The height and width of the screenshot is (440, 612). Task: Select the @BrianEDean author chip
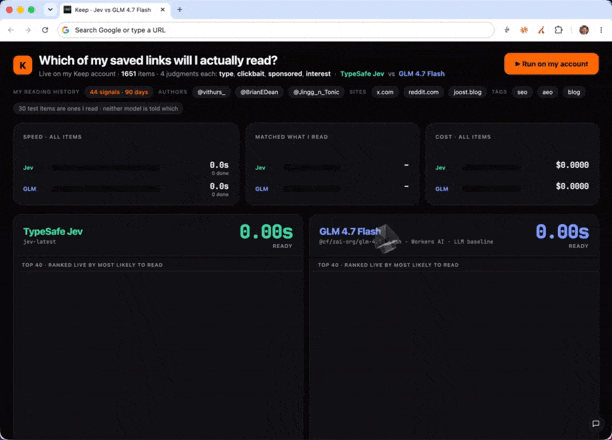[259, 92]
